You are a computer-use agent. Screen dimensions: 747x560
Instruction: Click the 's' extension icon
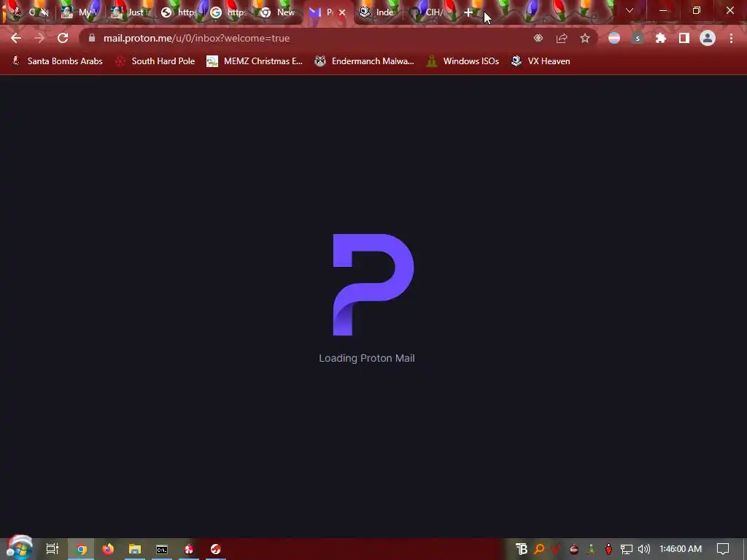click(x=638, y=38)
